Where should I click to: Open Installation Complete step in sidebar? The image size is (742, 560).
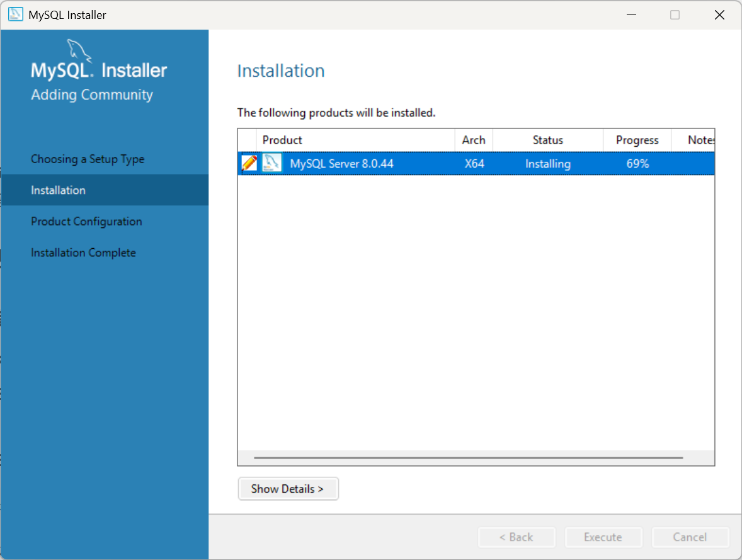tap(83, 253)
